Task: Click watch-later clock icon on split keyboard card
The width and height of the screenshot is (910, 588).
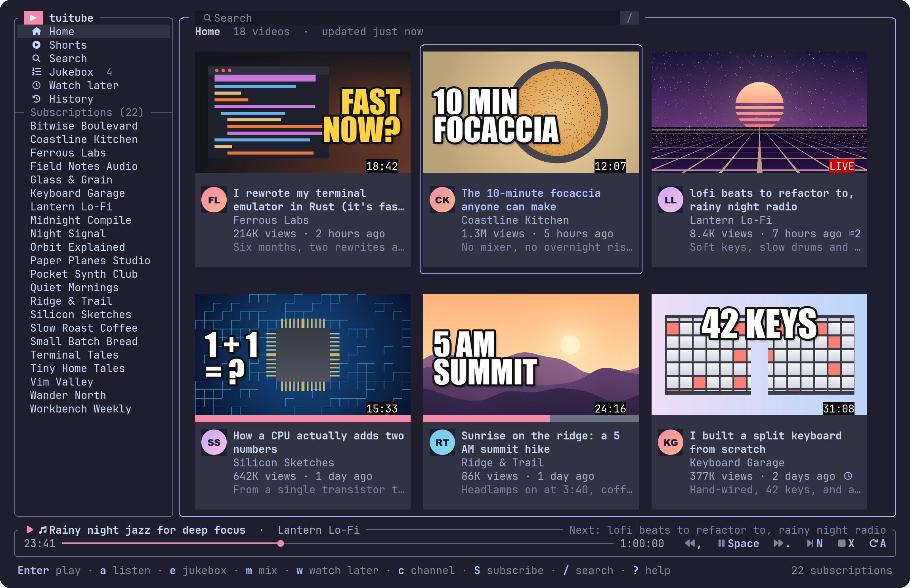Action: click(x=848, y=476)
